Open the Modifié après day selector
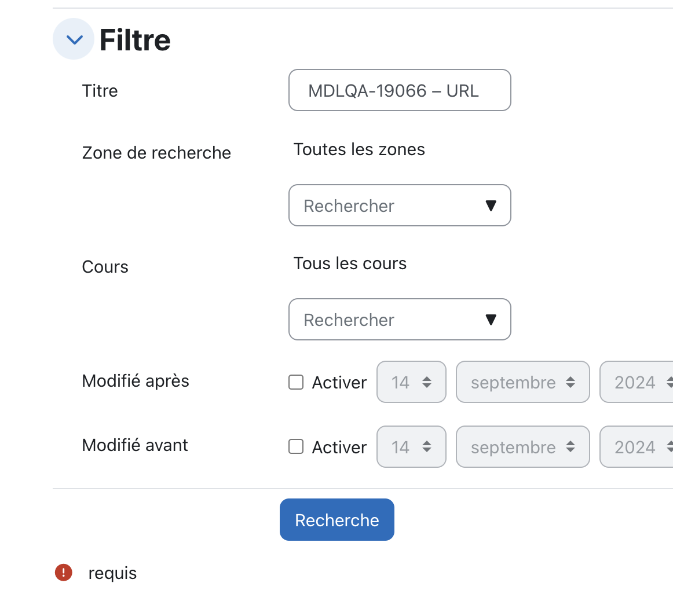 point(411,382)
